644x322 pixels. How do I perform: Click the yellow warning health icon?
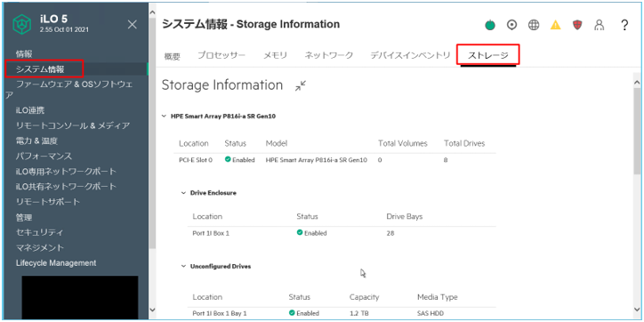tap(555, 26)
